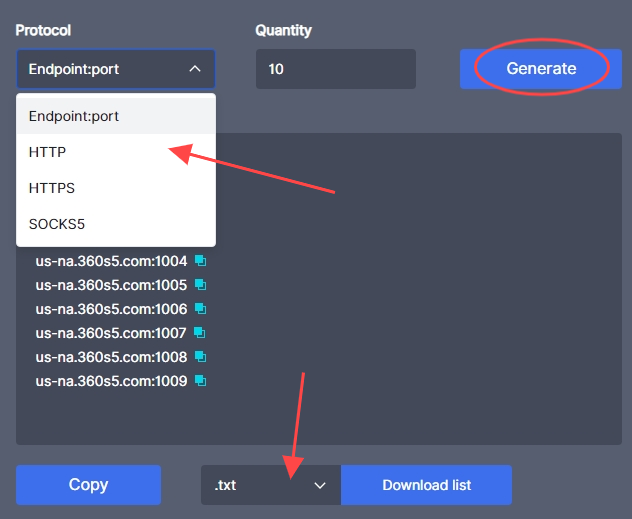Copy the us-na.360s5.com:1008 endpoint icon

pos(200,357)
